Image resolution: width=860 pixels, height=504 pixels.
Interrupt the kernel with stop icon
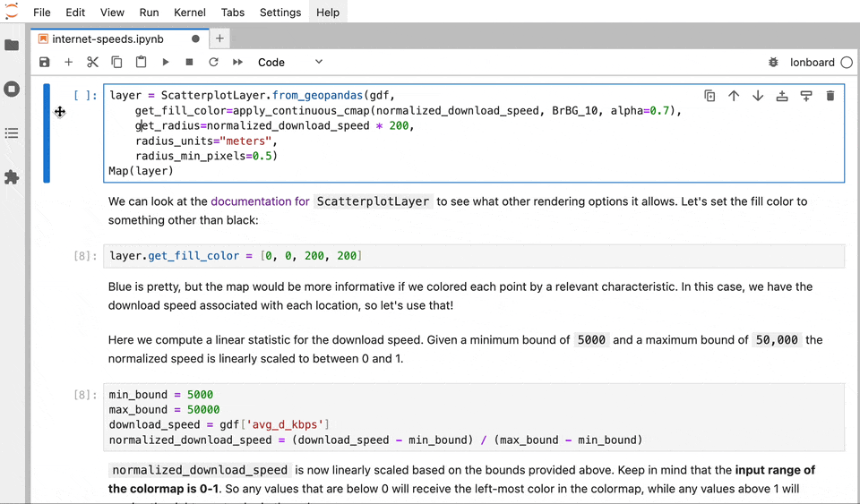click(189, 62)
